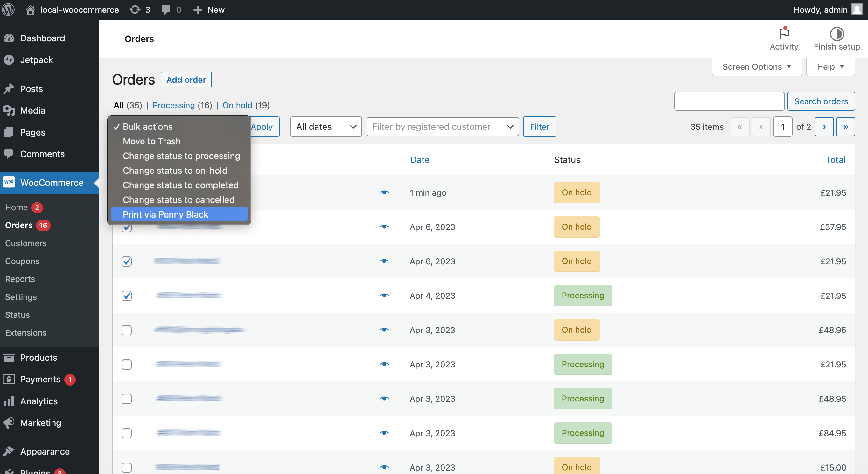Select Change status to completed

tap(179, 185)
